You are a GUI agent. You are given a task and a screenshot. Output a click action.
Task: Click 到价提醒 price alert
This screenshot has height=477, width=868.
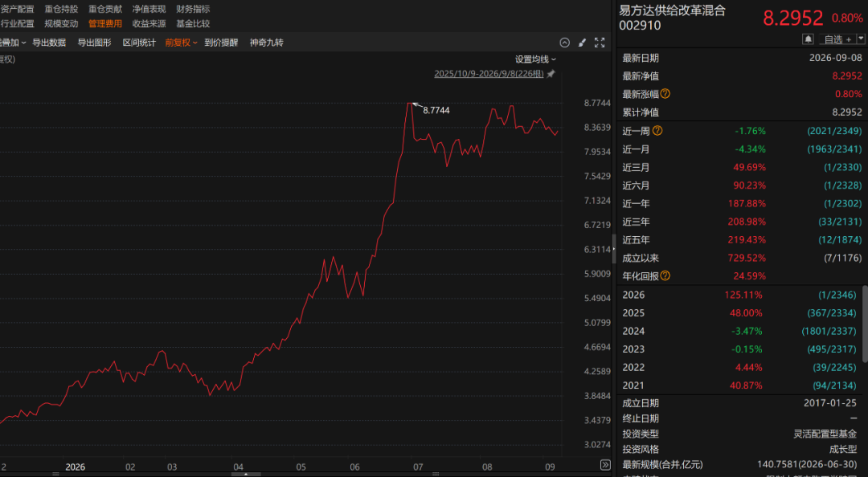(221, 43)
